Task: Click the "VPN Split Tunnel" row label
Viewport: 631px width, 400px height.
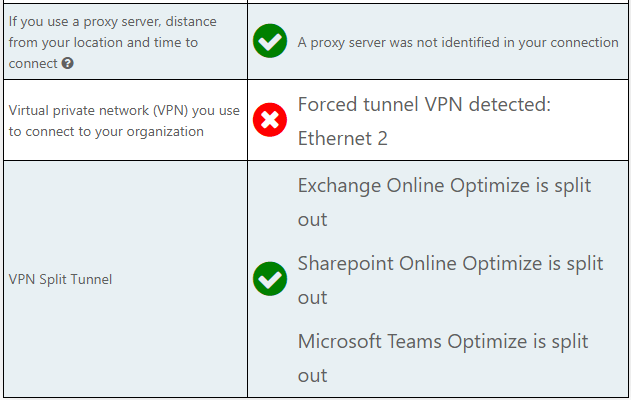Action: click(x=62, y=279)
